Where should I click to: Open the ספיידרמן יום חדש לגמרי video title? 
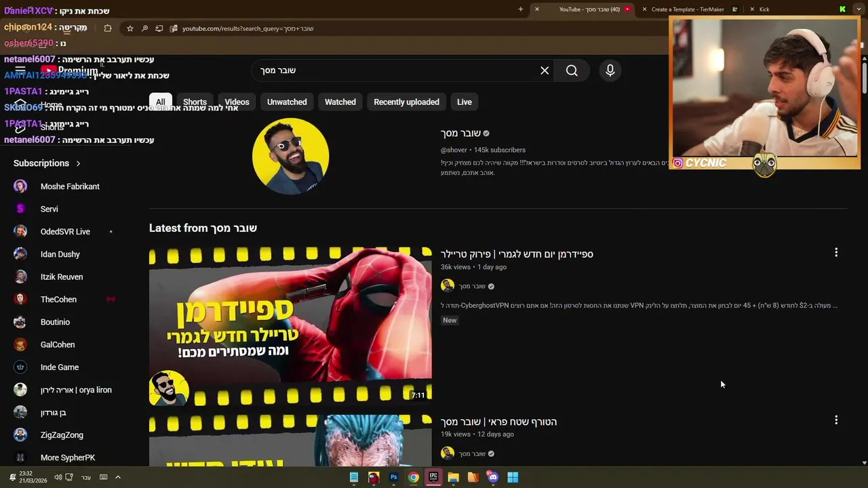[x=517, y=254]
